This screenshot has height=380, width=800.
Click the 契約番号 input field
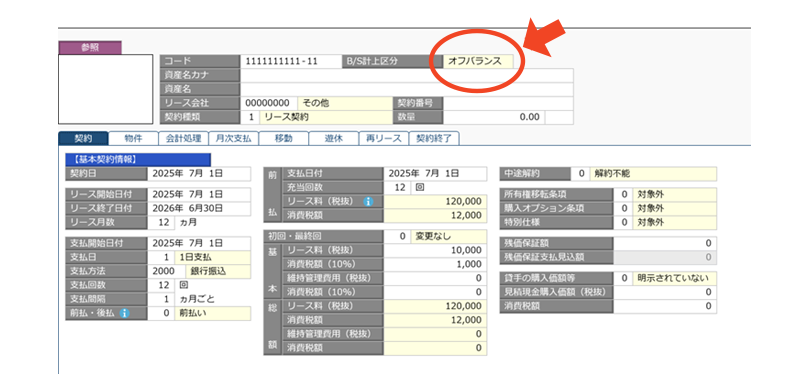pos(508,103)
